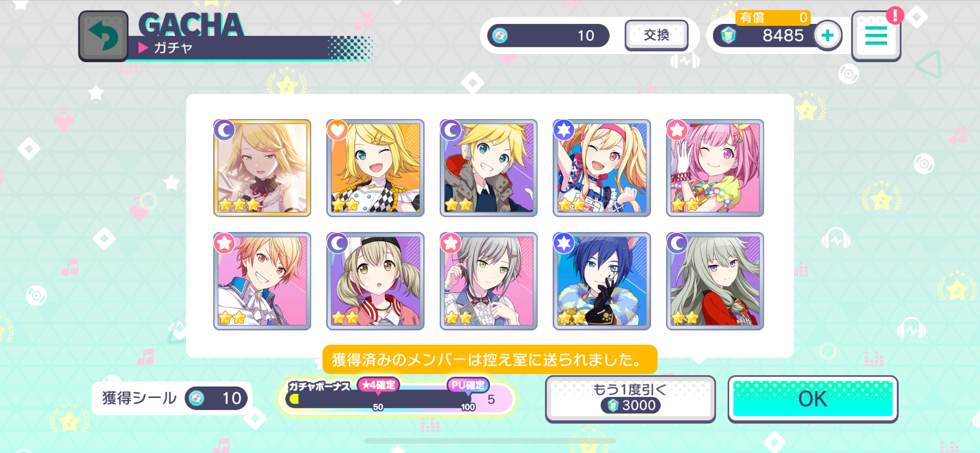This screenshot has height=453, width=980.
Task: Confirm results with the OK button
Action: [813, 399]
